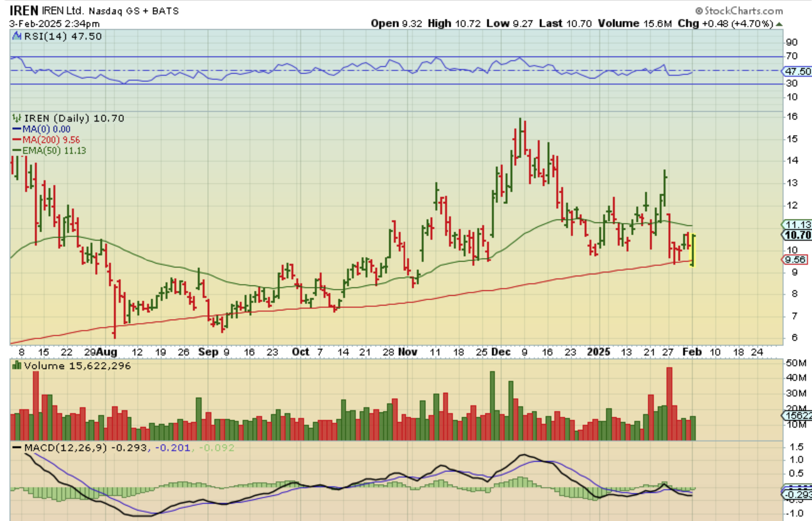This screenshot has width=812, height=521.
Task: Click the blue MA(0) legend entry
Action: (x=41, y=129)
